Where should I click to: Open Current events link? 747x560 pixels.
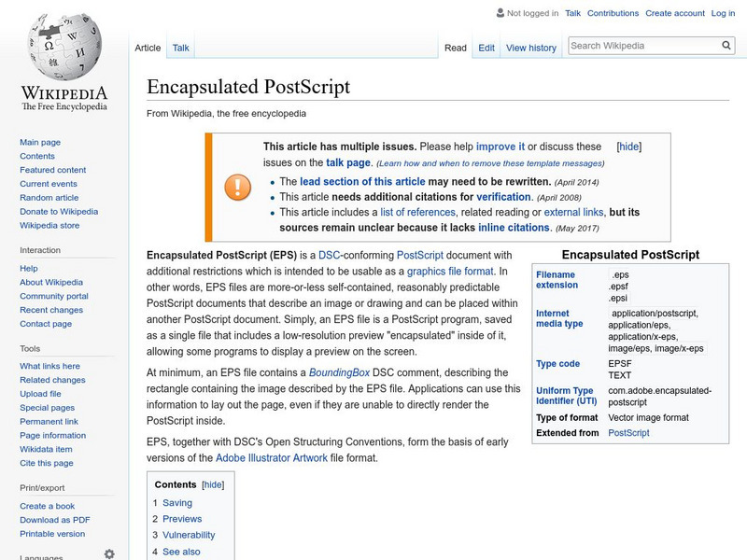coord(49,183)
